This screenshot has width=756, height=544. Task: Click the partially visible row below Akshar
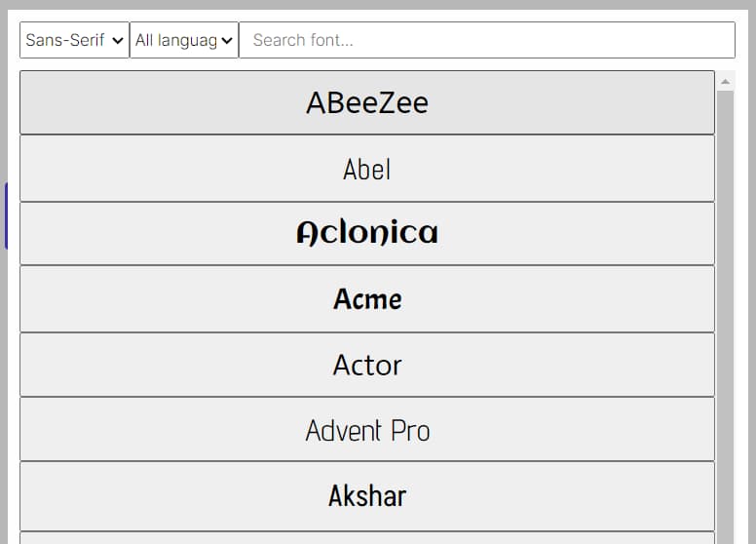tap(367, 538)
